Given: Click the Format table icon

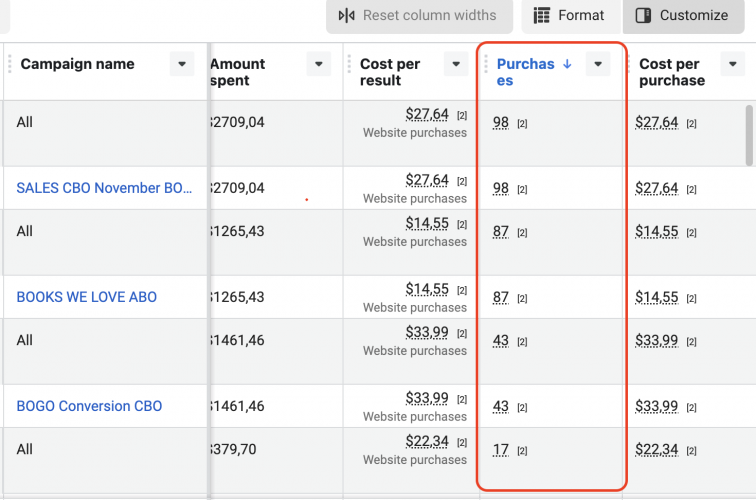Looking at the screenshot, I should tap(541, 15).
